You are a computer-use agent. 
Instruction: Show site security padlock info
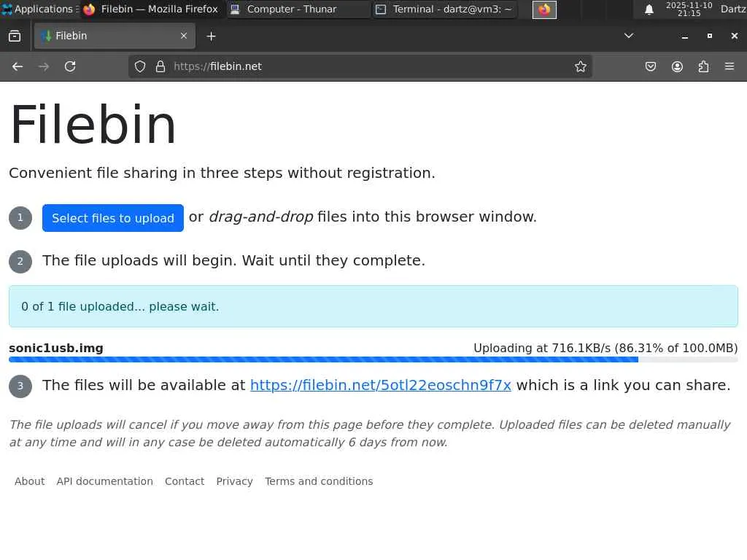coord(160,66)
